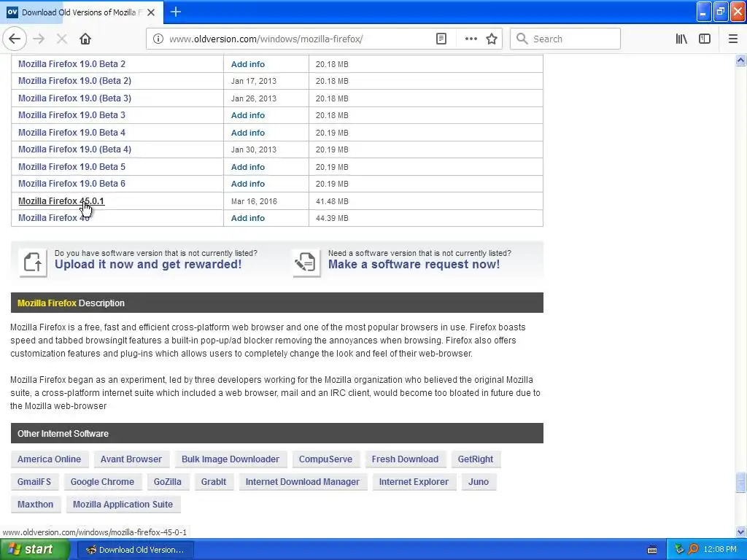Open Mozilla Firefox 19.0 (Beta 3) link
Screen dimensions: 747x560
click(75, 98)
